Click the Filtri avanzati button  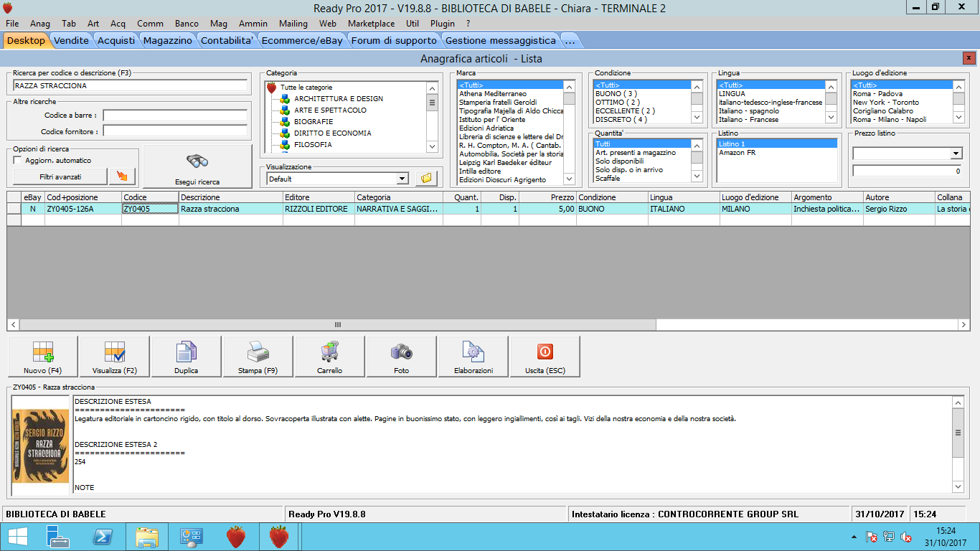click(60, 176)
